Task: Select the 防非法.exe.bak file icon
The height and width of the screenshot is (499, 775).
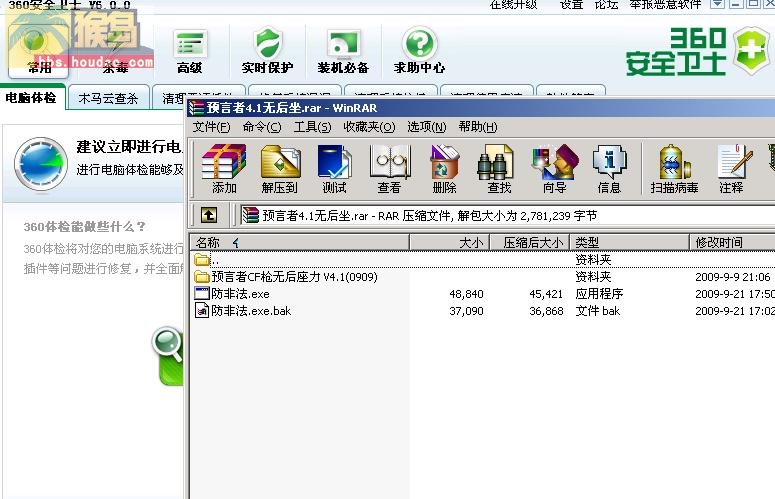Action: point(202,311)
